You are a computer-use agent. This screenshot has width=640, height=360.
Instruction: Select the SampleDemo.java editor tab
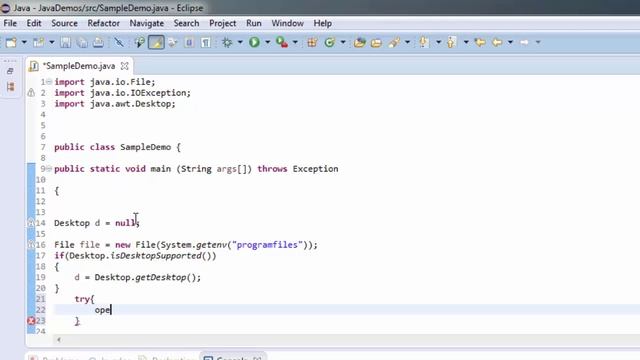coord(79,66)
